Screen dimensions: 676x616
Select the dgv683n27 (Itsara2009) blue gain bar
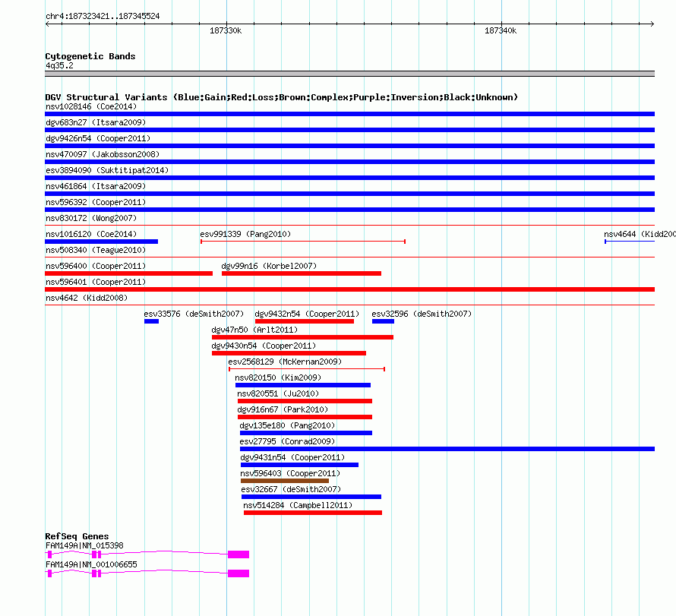[x=349, y=130]
